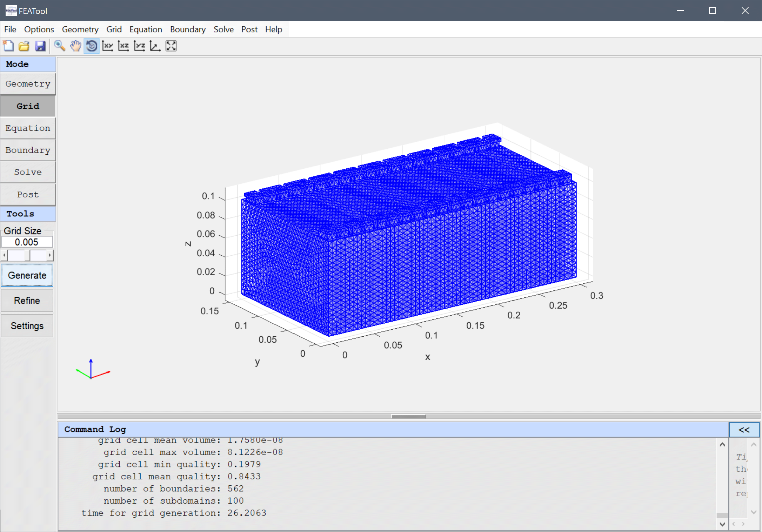Screen dimensions: 762x532
Task: Save the current model
Action: [x=40, y=46]
